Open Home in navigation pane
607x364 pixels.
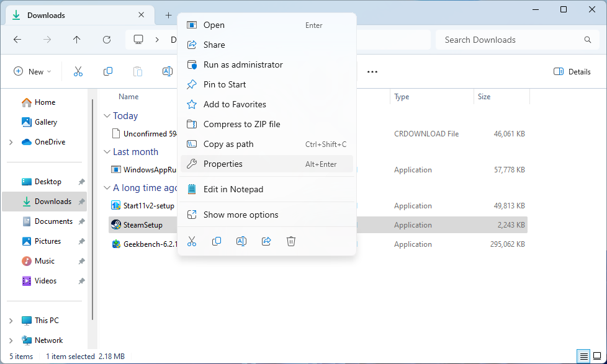click(45, 102)
